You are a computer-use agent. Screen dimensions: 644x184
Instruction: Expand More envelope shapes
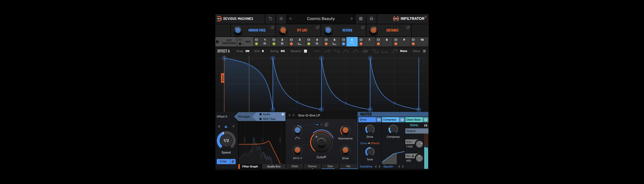[403, 51]
